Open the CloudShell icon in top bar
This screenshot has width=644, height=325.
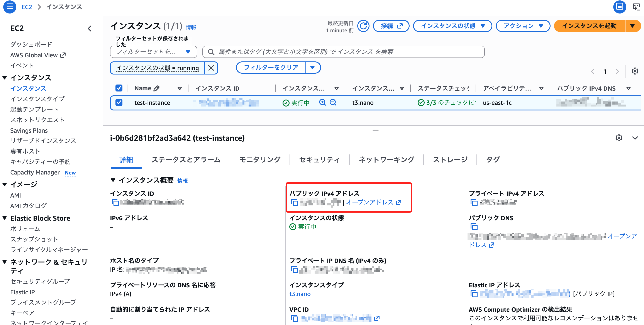pyautogui.click(x=620, y=7)
